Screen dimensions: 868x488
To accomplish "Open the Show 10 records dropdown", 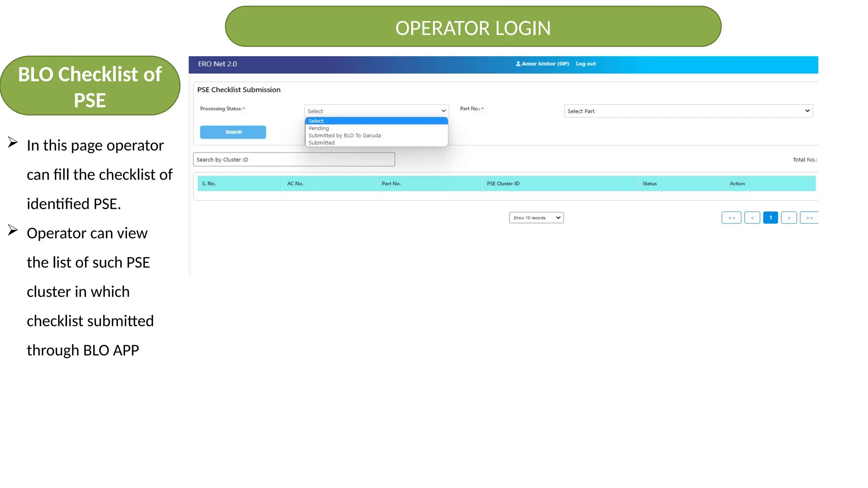I will 536,218.
